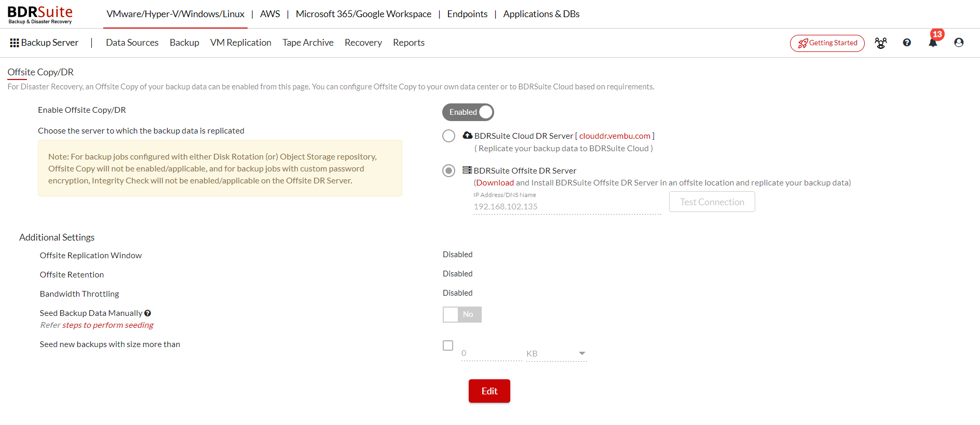The height and width of the screenshot is (425, 980).
Task: Select BDRSuite Cloud DR Server radio button
Action: [x=448, y=136]
